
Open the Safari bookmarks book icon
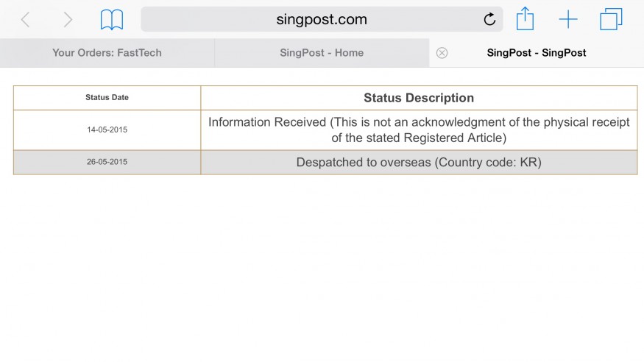(x=112, y=20)
